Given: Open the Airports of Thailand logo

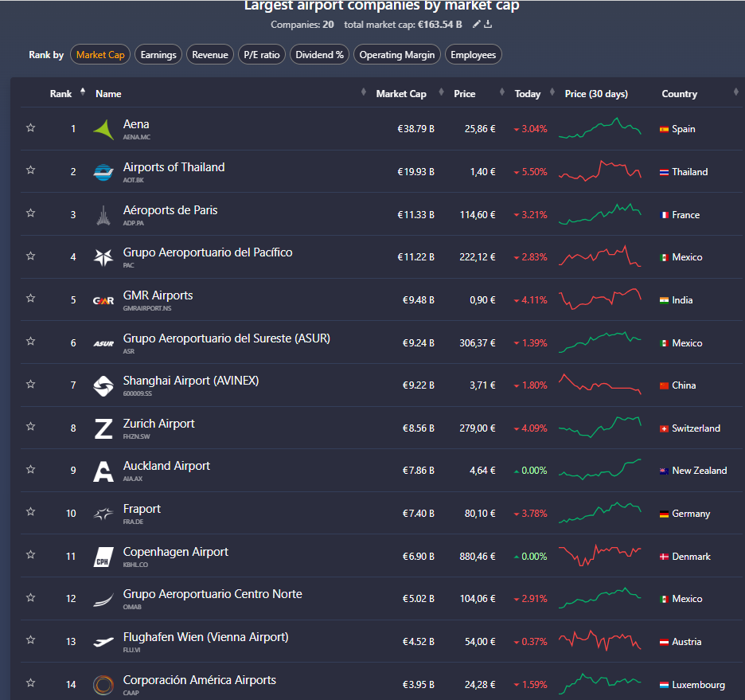Looking at the screenshot, I should pos(103,172).
